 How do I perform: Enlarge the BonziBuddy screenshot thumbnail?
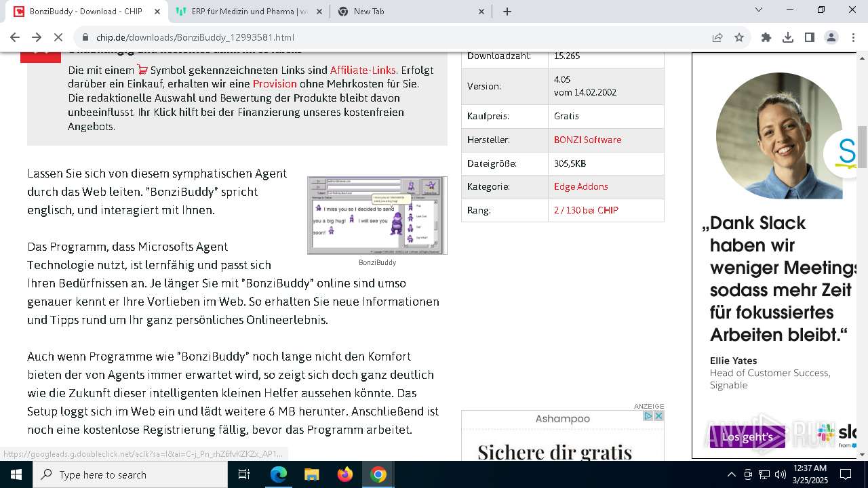377,216
